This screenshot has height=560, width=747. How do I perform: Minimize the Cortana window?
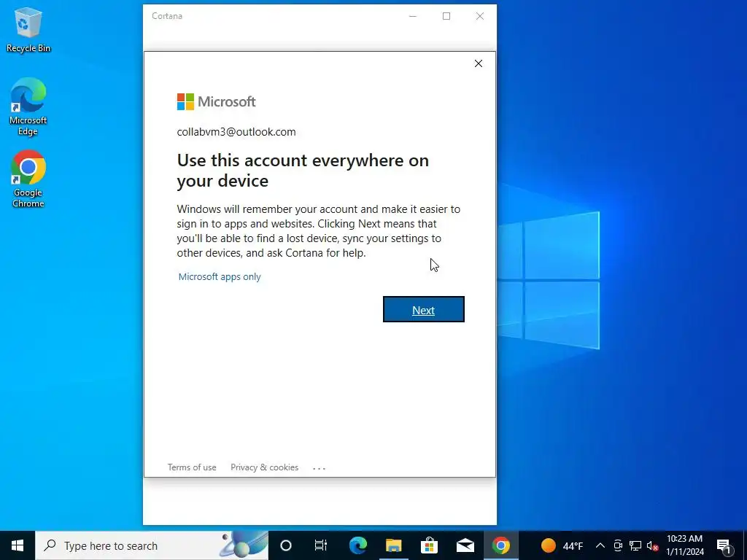(x=413, y=16)
